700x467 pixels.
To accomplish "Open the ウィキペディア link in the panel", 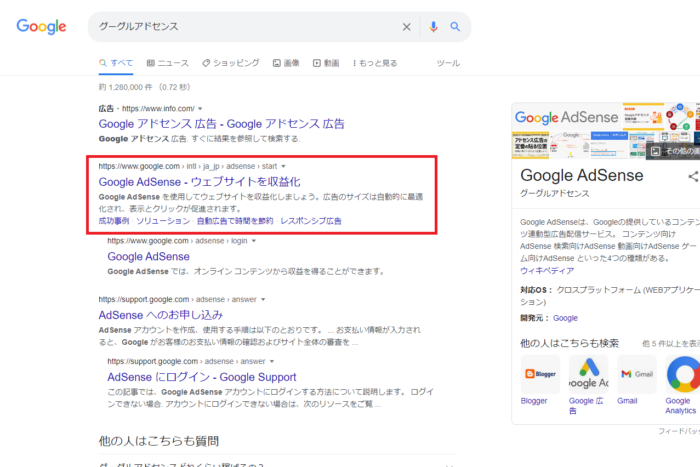I will pyautogui.click(x=547, y=270).
